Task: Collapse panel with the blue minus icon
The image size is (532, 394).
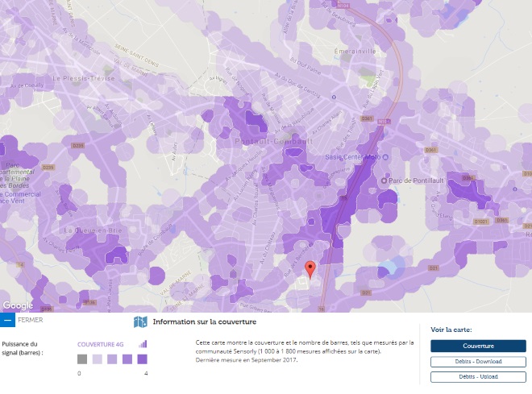Action: tap(7, 320)
